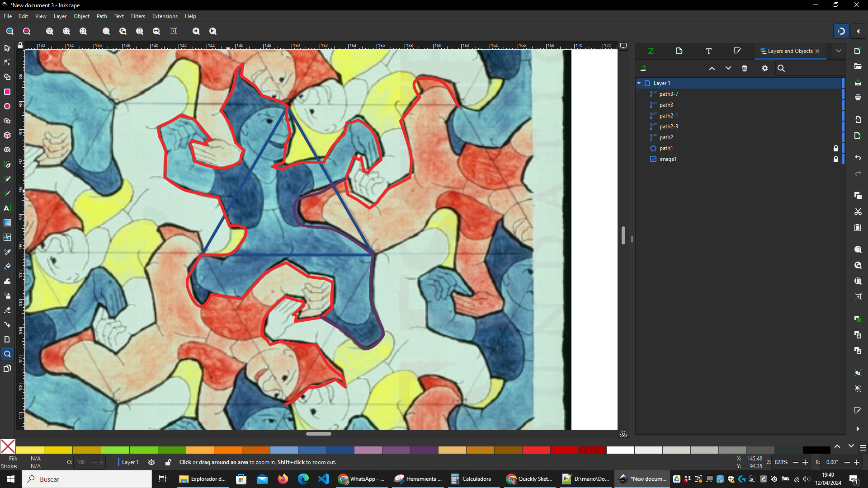This screenshot has width=868, height=488.
Task: Click the no-color X swatch
Action: [x=8, y=446]
